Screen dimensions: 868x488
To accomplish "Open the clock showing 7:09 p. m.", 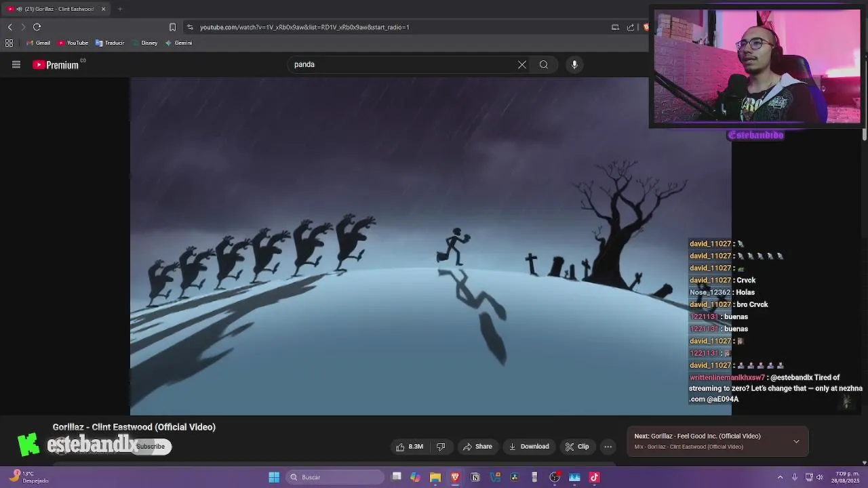I will point(846,477).
